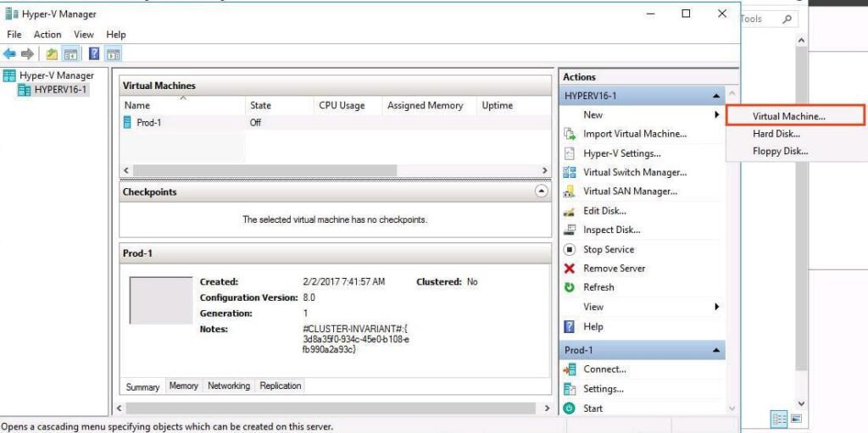This screenshot has height=433, width=868.
Task: Click the Back arrow toolbar icon
Action: [x=10, y=53]
